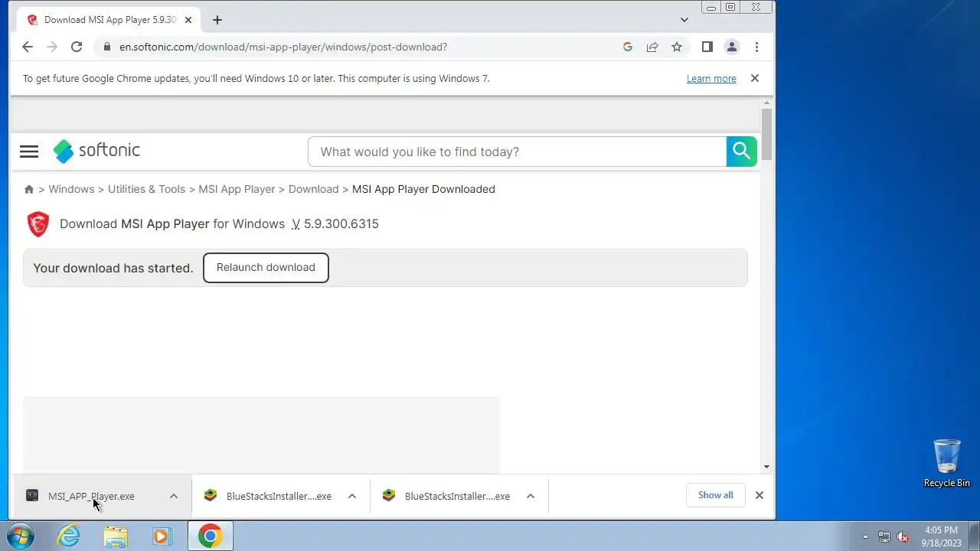Open Recycle Bin on desktop
The height and width of the screenshot is (551, 980).
pos(947,463)
